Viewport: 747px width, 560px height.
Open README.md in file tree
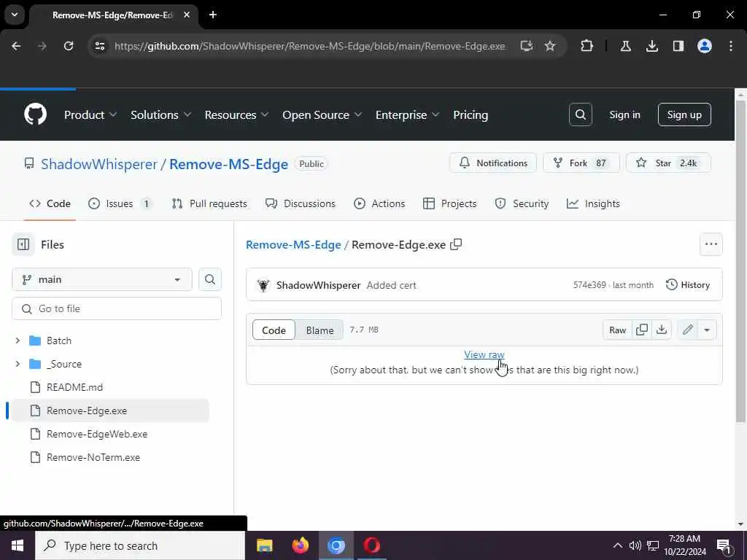tap(74, 387)
